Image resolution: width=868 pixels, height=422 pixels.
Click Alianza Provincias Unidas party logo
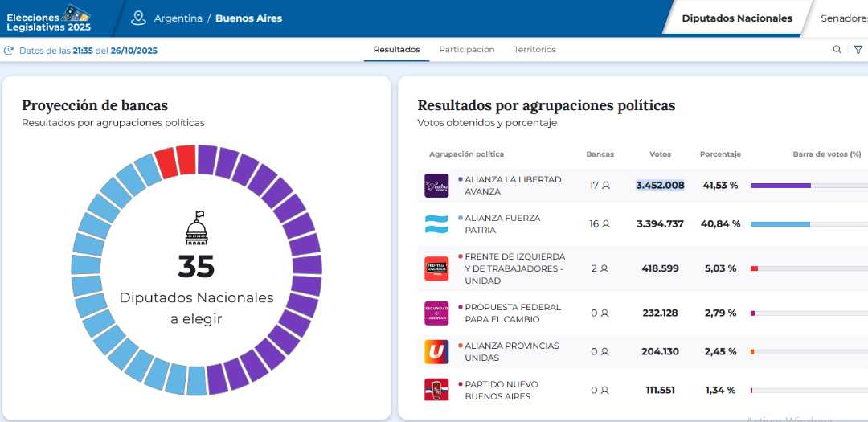pyautogui.click(x=436, y=351)
